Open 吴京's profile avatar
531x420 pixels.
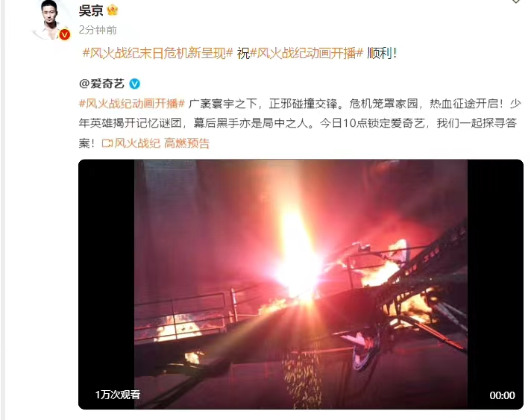pos(51,19)
